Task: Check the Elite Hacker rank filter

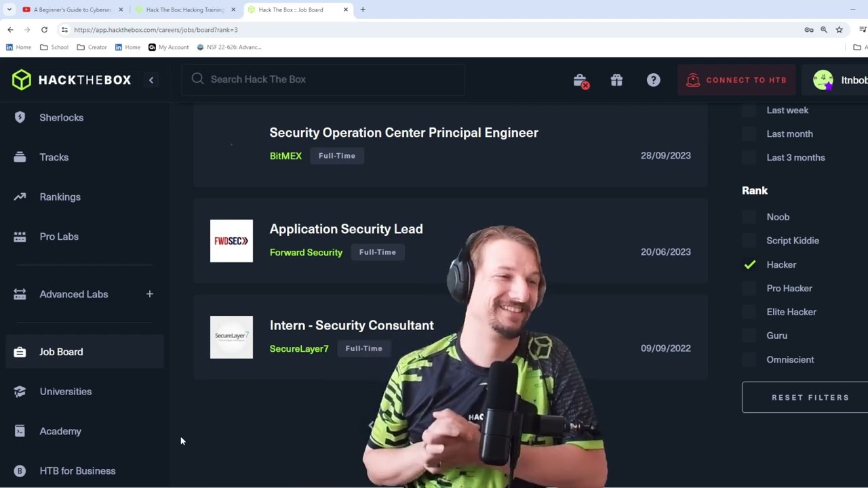Action: 749,312
